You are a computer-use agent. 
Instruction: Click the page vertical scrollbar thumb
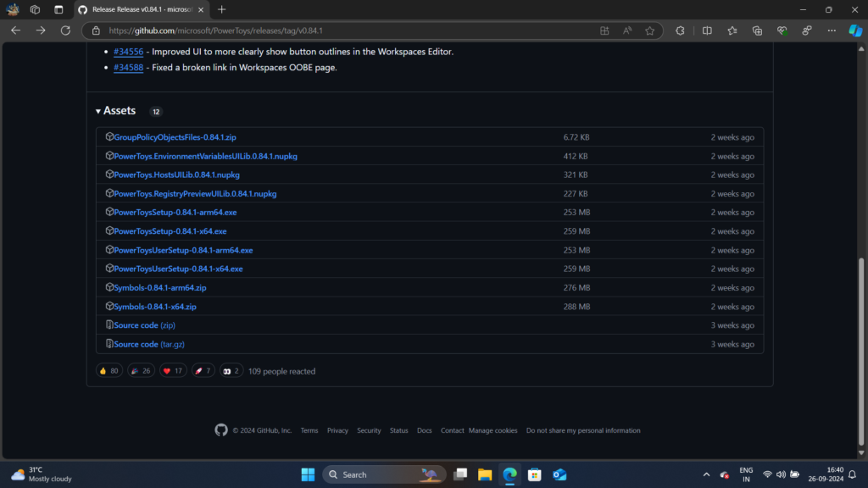click(x=861, y=352)
